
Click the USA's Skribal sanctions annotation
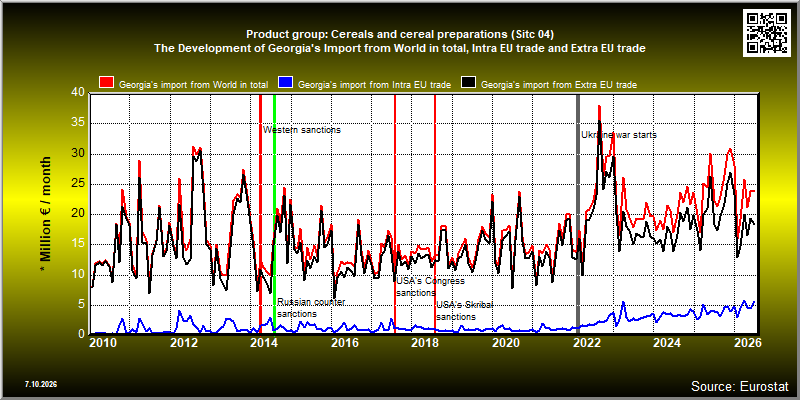tap(464, 311)
